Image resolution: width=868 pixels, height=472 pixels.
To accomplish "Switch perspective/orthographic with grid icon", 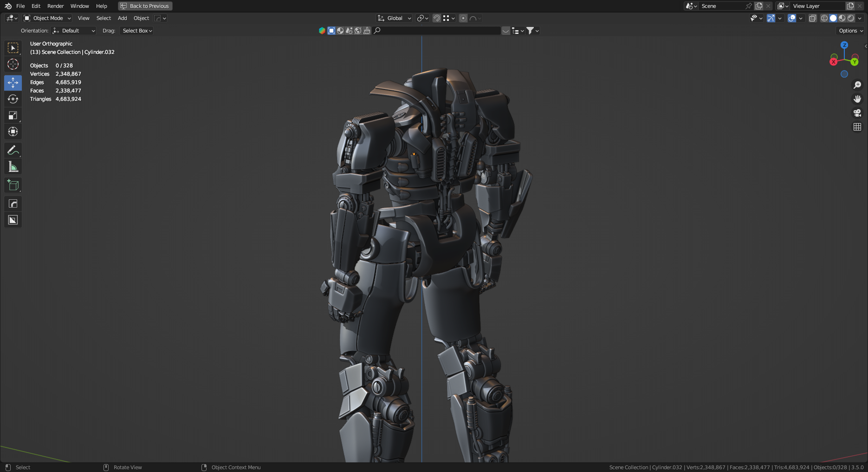I will click(857, 127).
